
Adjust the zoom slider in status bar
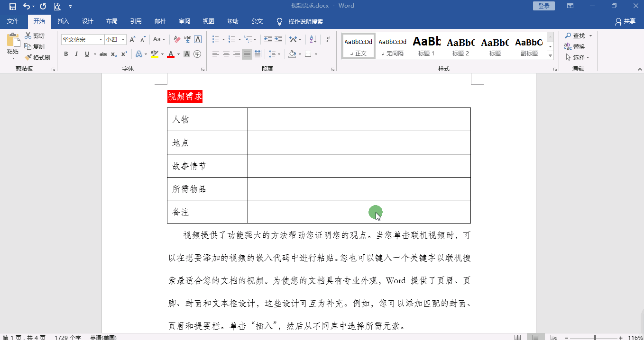tap(595, 338)
